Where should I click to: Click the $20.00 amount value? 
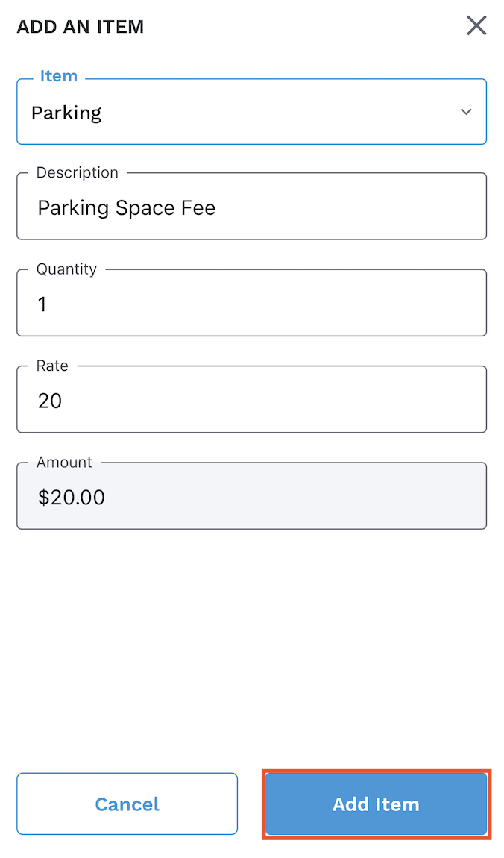click(x=72, y=497)
